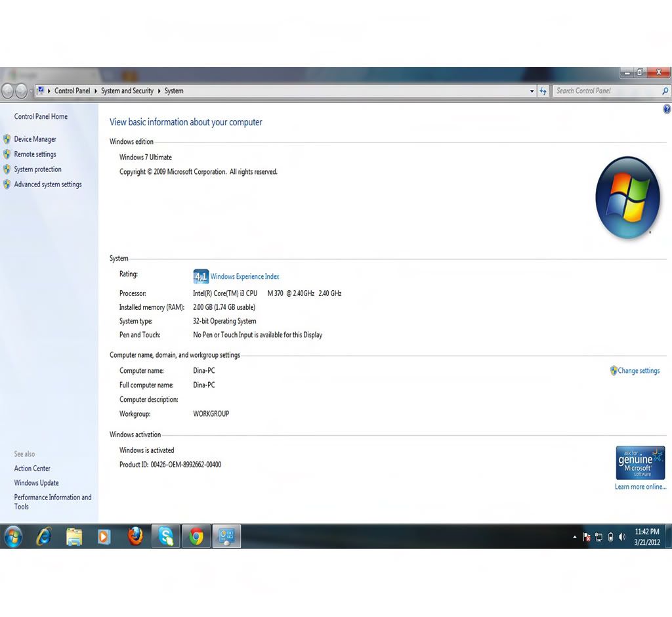
Task: Click the 4.1 rating badge
Action: [200, 276]
